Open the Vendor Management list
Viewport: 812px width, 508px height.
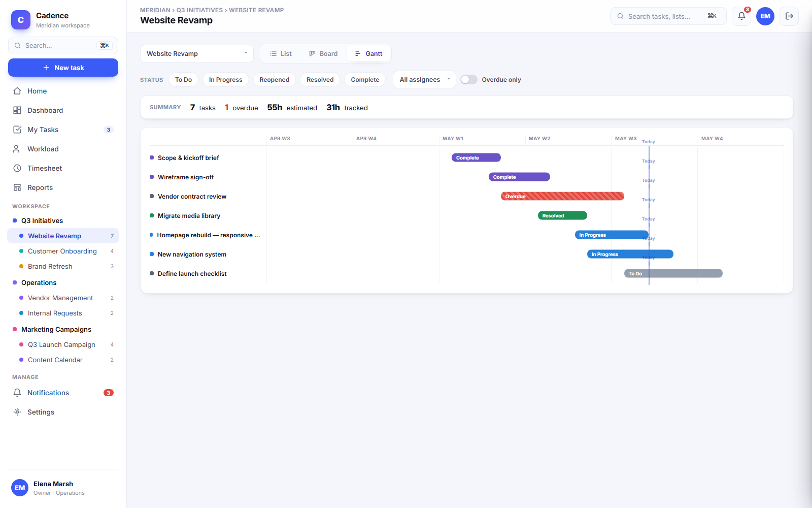click(63, 298)
